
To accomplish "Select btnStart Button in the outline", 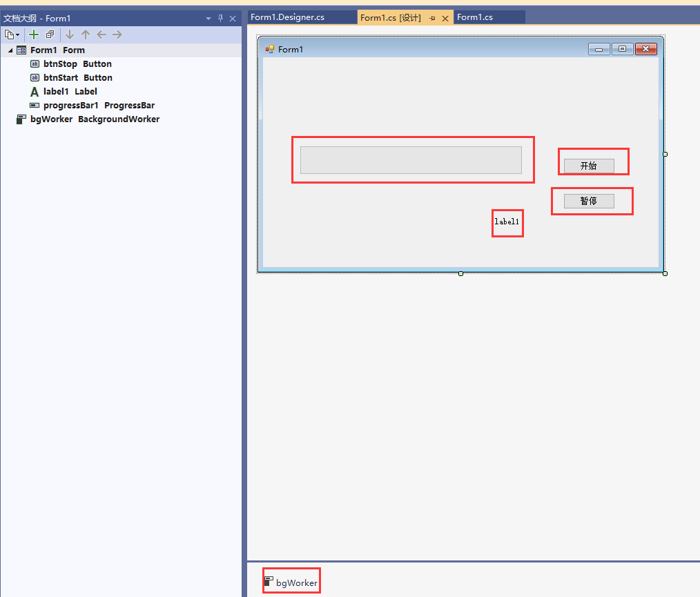I will tap(78, 77).
